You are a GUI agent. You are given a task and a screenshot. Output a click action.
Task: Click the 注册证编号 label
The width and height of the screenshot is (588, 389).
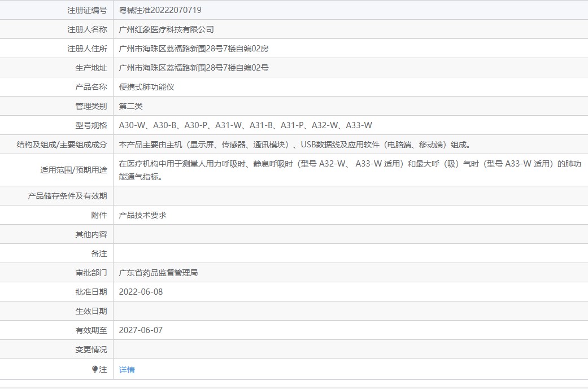[x=87, y=10]
